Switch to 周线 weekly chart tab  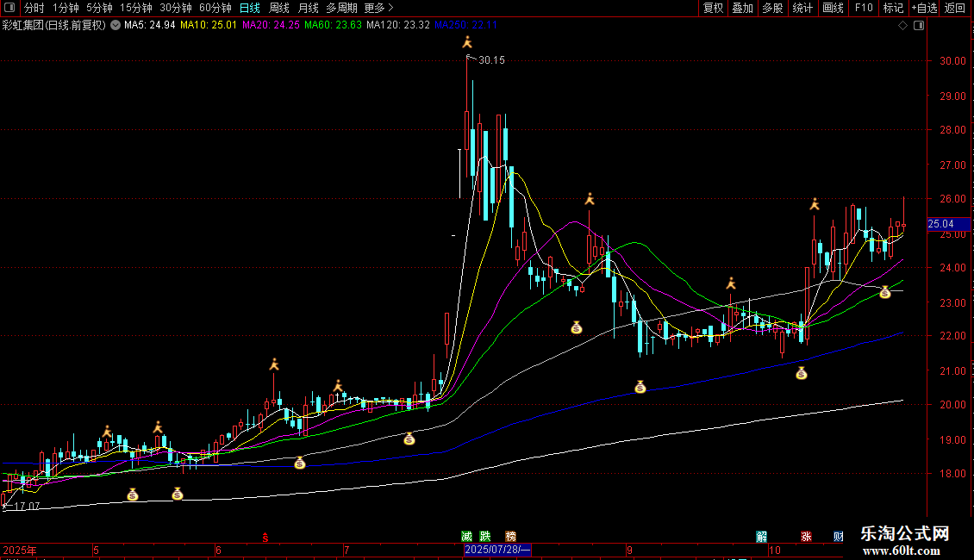coord(279,8)
